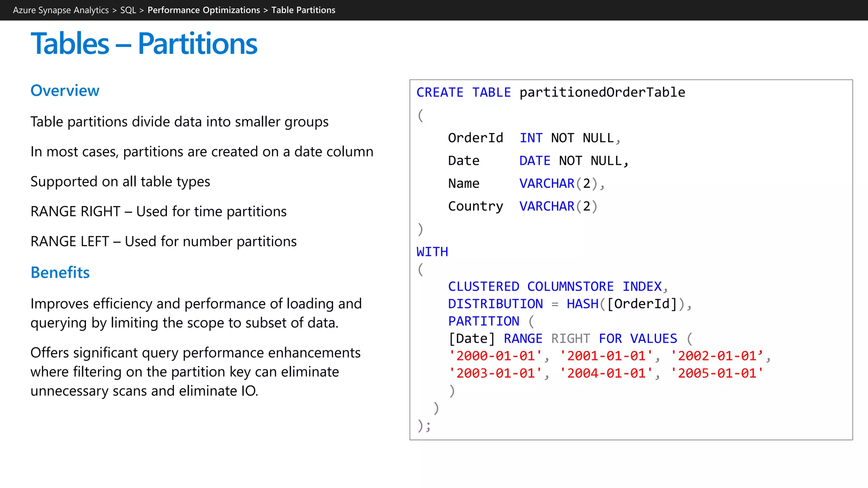Click the 'VARCHAR(2)' type on the Country line
The height and width of the screenshot is (488, 868).
coord(559,206)
